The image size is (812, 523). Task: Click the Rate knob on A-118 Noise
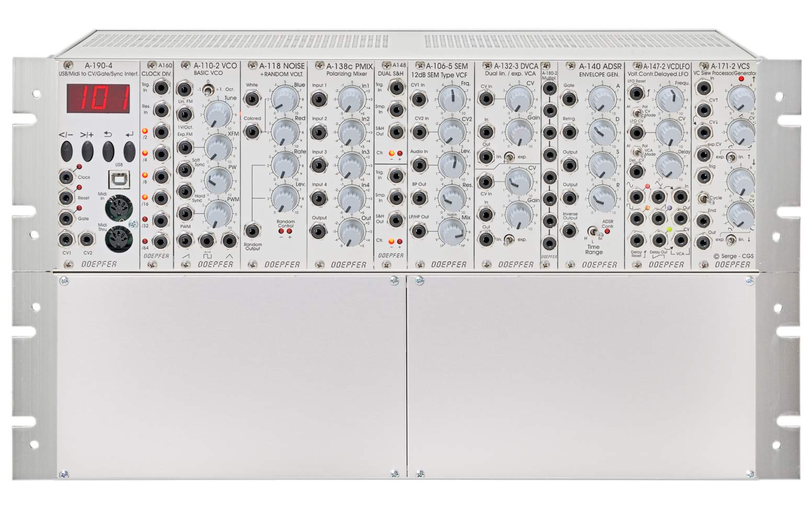pos(285,165)
